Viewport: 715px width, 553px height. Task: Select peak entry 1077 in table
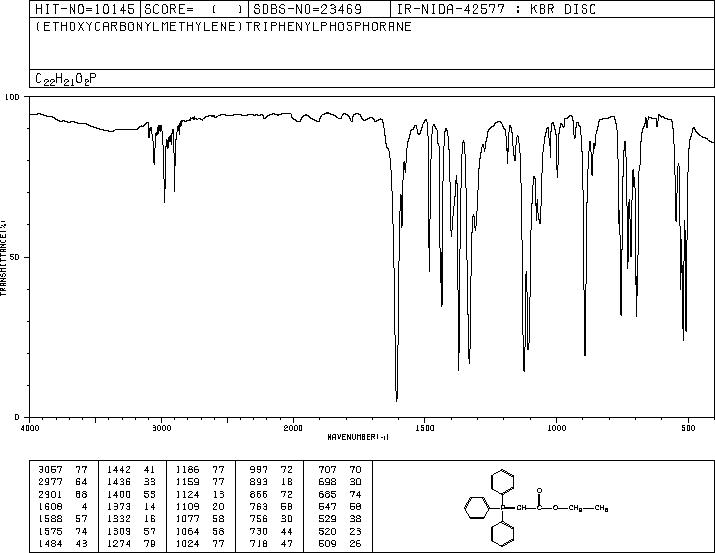coord(200,519)
